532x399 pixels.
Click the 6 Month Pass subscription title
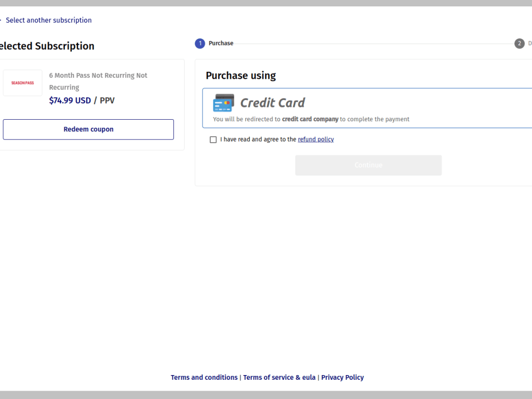point(98,81)
